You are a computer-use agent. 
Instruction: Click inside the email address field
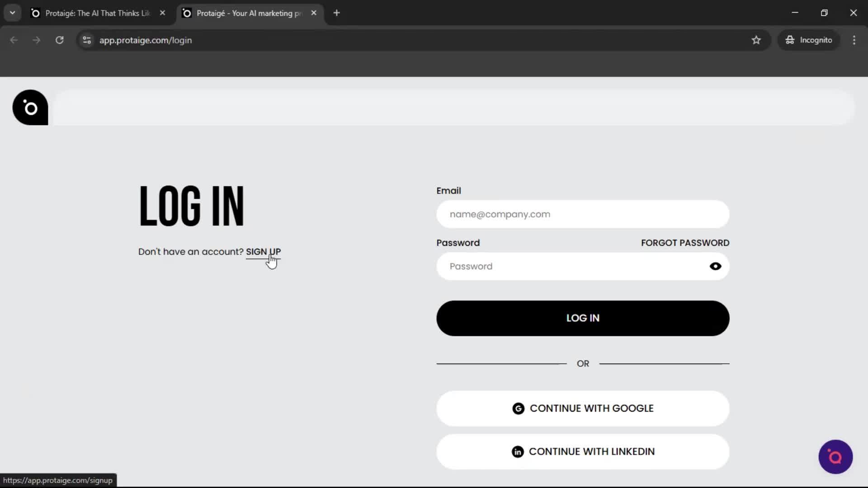click(582, 214)
